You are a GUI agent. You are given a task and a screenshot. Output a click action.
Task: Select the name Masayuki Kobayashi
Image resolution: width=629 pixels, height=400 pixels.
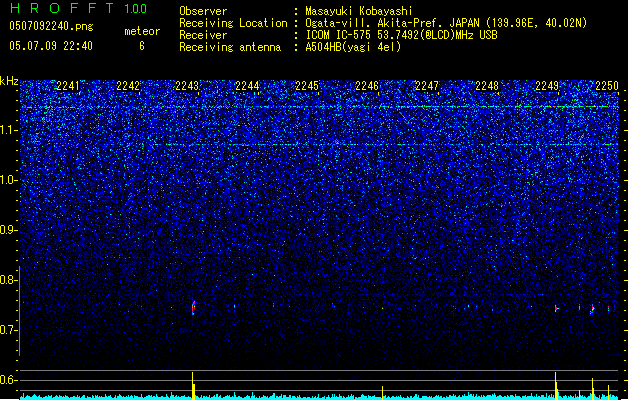[359, 11]
